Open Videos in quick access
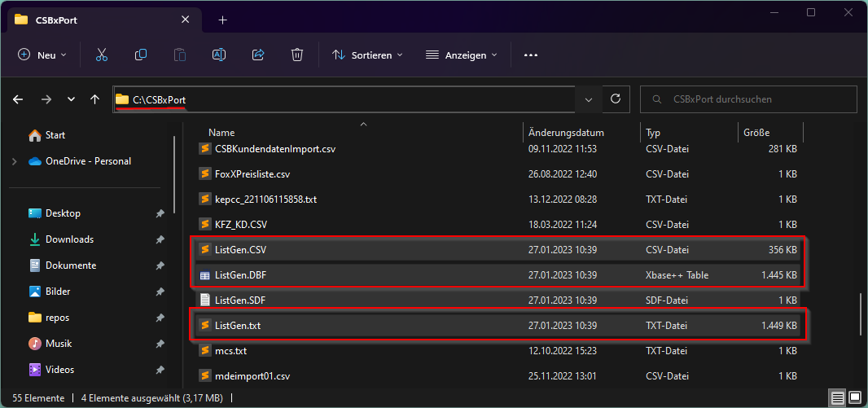This screenshot has height=408, width=868. click(51, 370)
